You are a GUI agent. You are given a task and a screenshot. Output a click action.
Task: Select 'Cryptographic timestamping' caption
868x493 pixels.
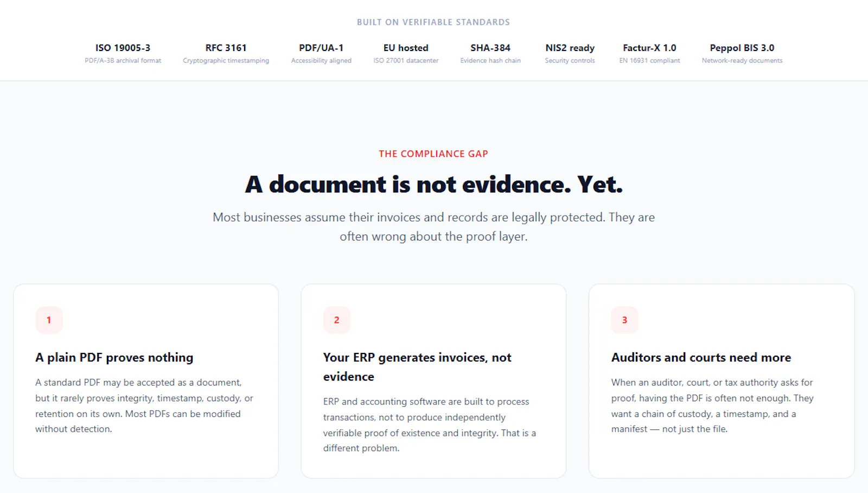226,61
